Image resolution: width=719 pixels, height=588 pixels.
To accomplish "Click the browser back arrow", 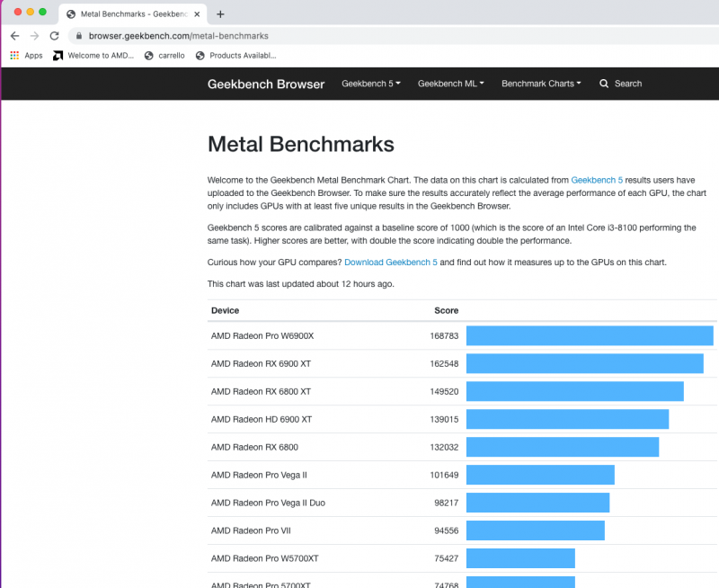I will coord(14,36).
